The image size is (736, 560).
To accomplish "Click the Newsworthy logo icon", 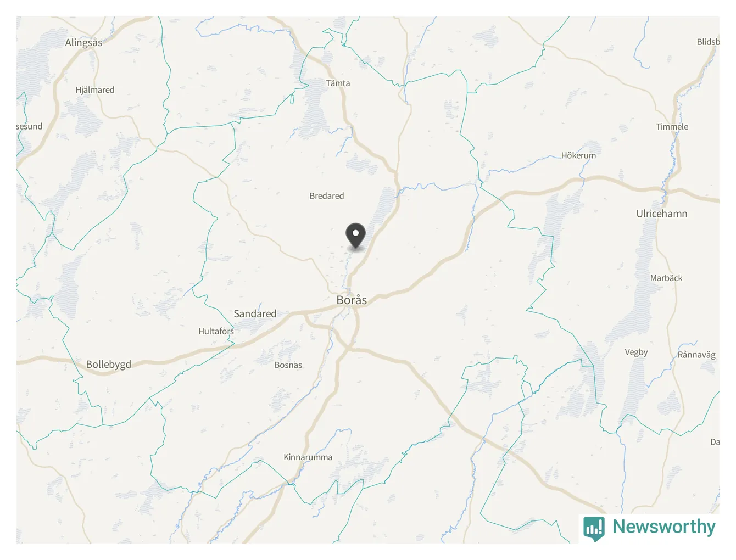I will click(x=594, y=529).
